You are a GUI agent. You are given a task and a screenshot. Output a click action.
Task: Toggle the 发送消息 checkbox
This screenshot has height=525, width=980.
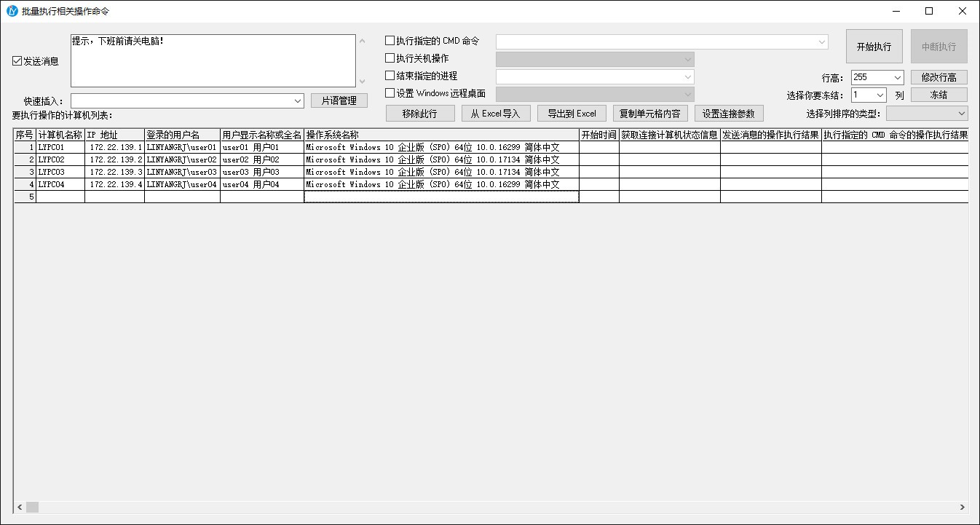[x=17, y=61]
